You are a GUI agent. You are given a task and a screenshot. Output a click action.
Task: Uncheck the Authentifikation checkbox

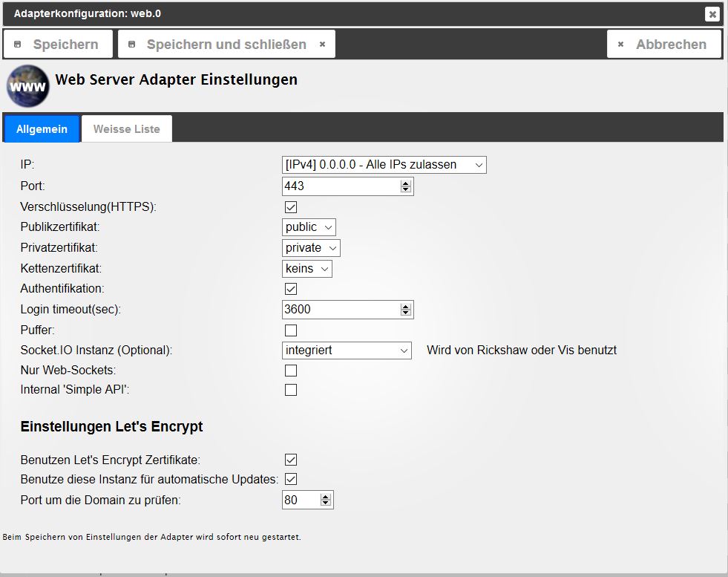[291, 289]
